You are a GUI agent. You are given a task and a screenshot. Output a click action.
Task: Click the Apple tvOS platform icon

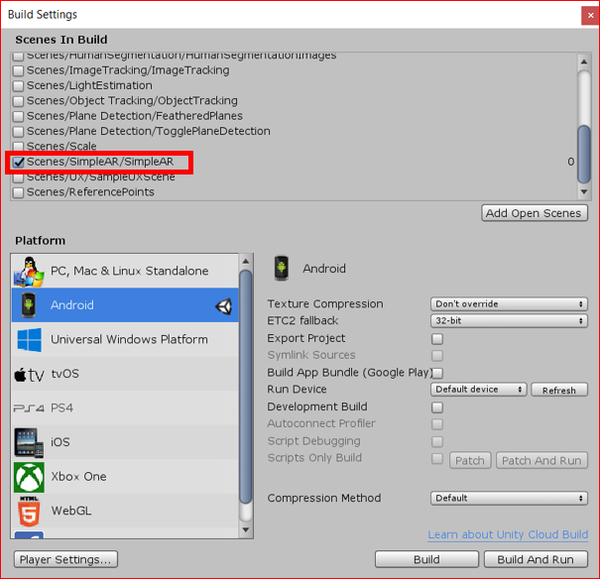pos(29,375)
